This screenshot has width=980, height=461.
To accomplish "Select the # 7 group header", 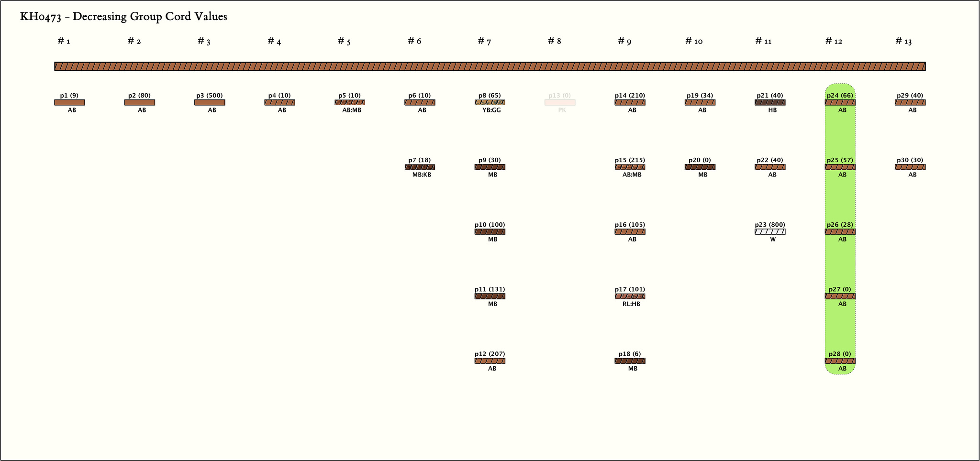I will coord(484,41).
